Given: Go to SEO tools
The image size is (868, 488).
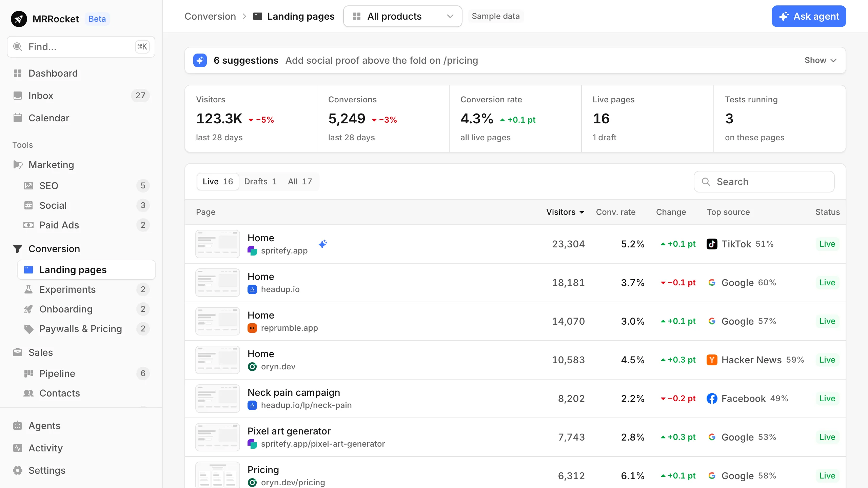Looking at the screenshot, I should (x=86, y=186).
